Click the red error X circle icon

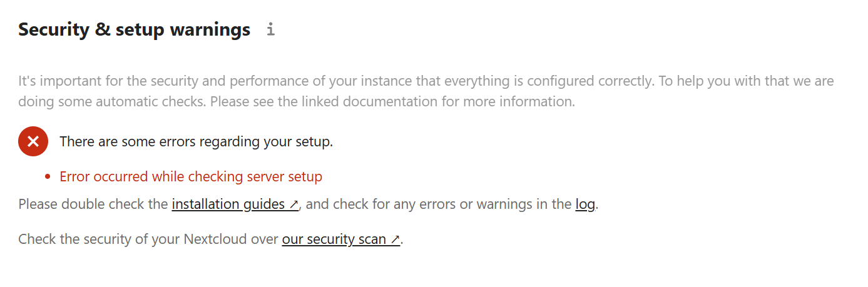point(33,141)
